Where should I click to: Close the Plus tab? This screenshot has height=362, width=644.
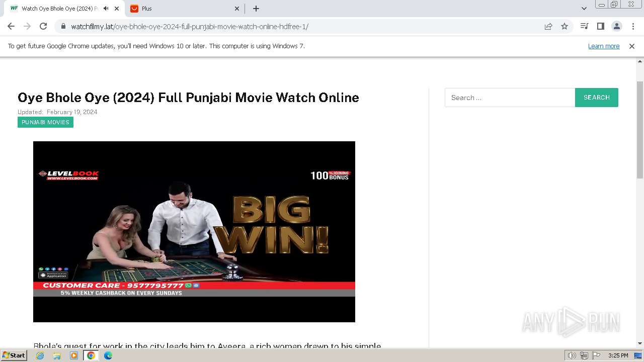[x=237, y=9]
